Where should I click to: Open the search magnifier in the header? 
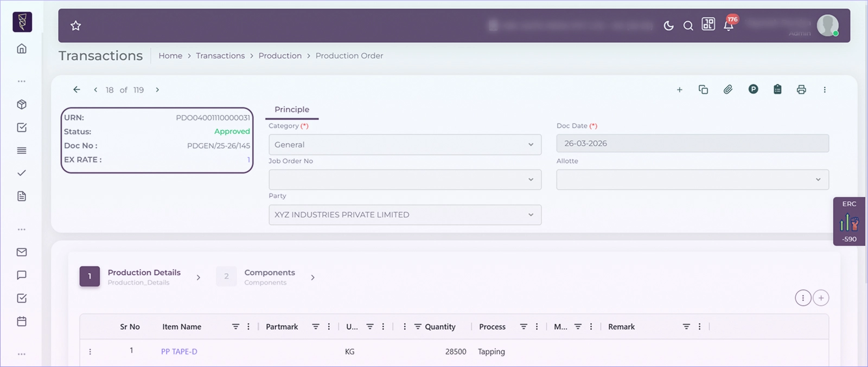pyautogui.click(x=688, y=25)
